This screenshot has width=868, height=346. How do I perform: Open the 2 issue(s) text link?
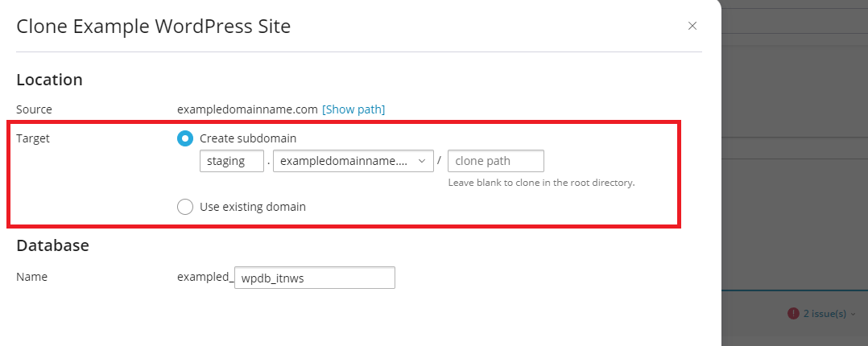point(824,314)
